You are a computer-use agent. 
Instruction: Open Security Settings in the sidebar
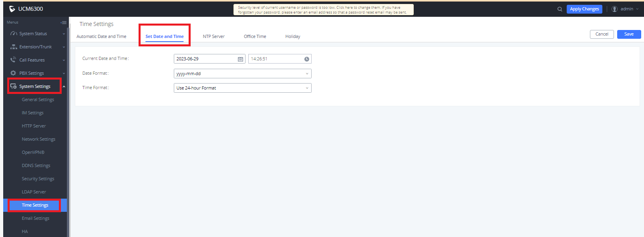click(38, 179)
